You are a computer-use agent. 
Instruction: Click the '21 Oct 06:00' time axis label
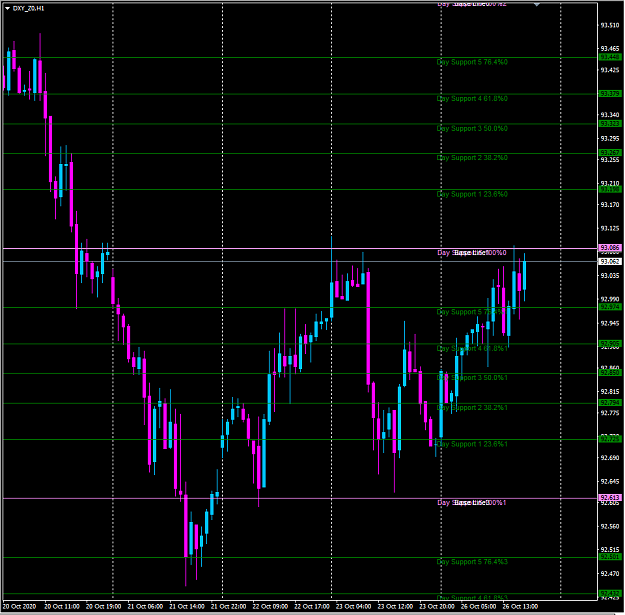point(145,606)
